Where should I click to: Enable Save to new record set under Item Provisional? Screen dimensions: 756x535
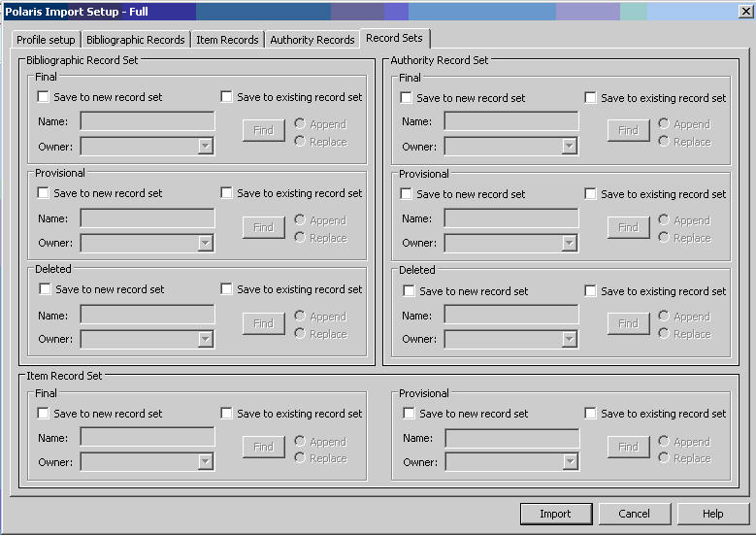[x=409, y=413]
